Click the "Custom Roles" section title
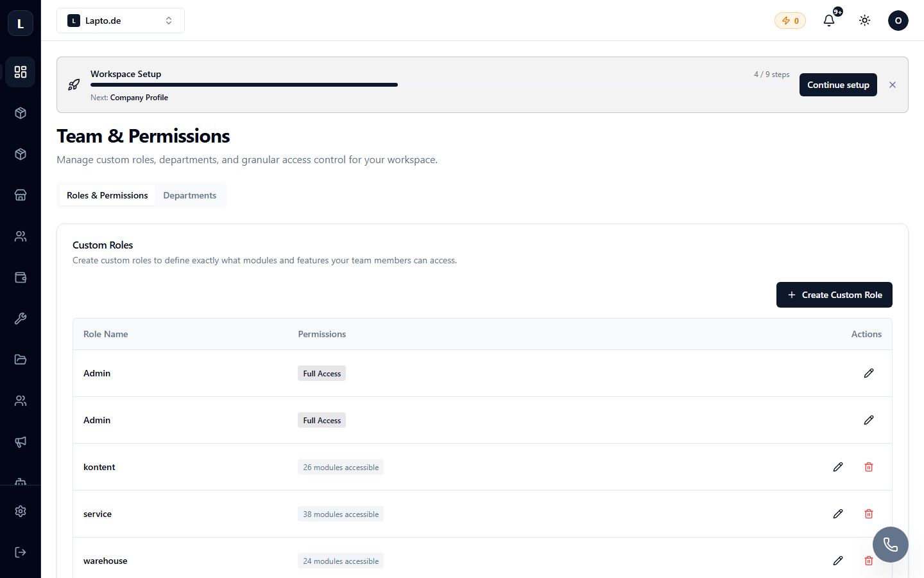Viewport: 924px width, 578px height. pyautogui.click(x=103, y=245)
